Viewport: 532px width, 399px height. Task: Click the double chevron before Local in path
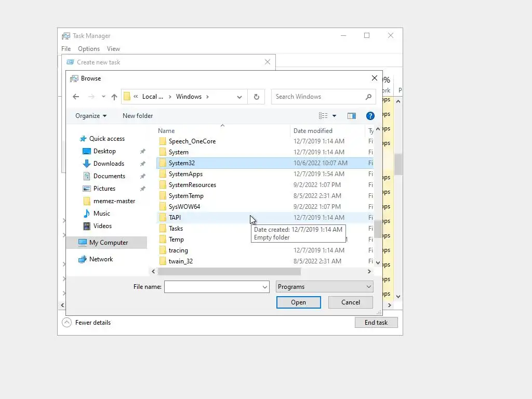136,97
